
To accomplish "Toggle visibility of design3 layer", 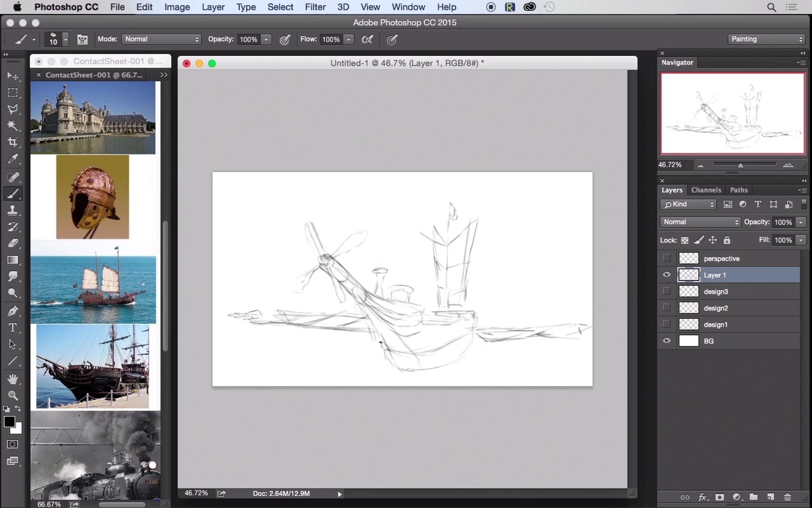I will tap(666, 291).
